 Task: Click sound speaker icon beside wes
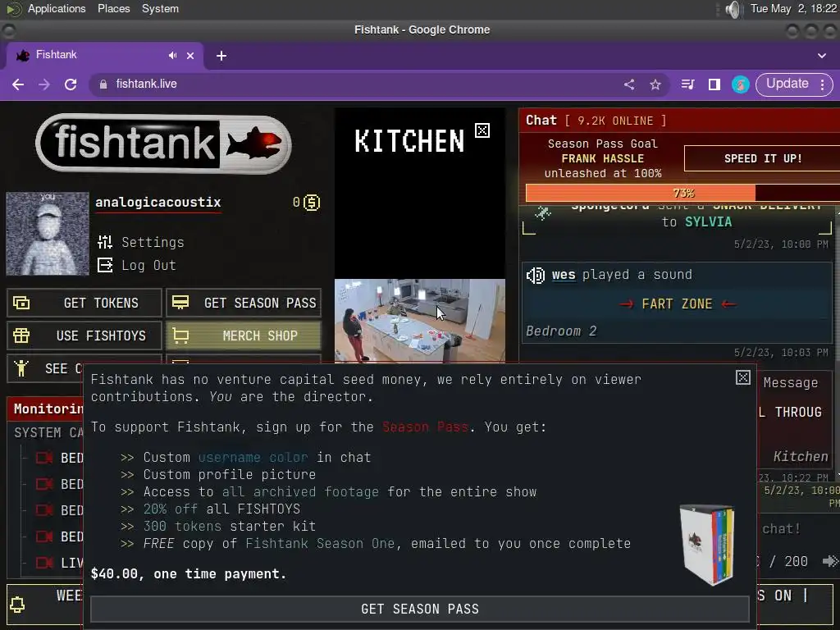click(536, 276)
